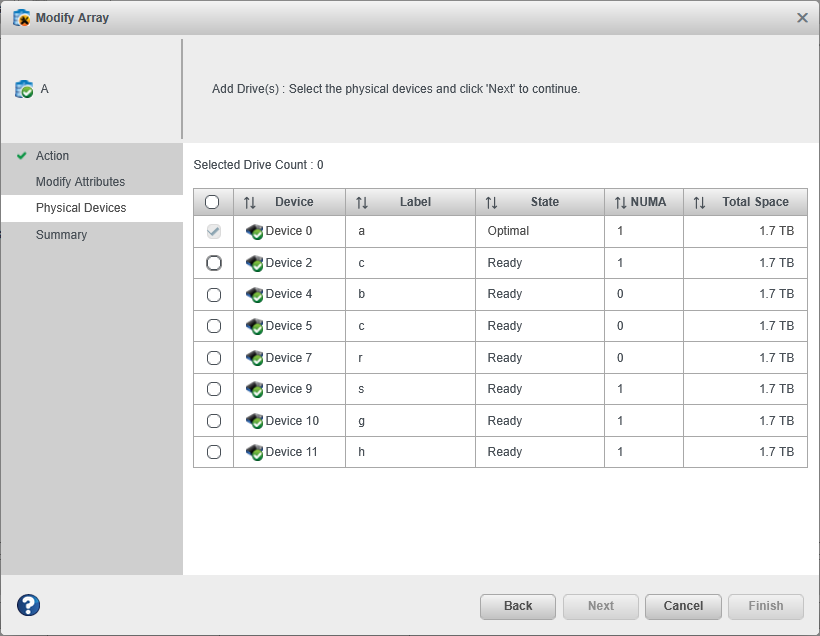Image resolution: width=820 pixels, height=636 pixels.
Task: Click the help question mark icon
Action: tap(29, 605)
